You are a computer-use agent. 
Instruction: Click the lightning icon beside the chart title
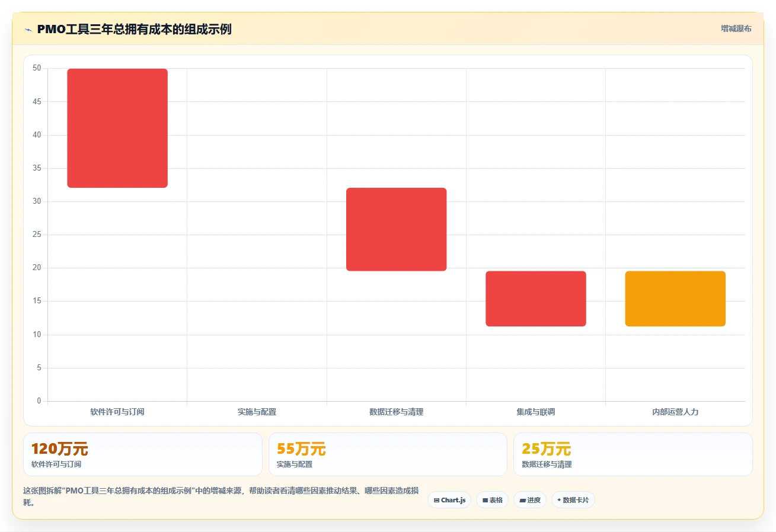pos(28,29)
